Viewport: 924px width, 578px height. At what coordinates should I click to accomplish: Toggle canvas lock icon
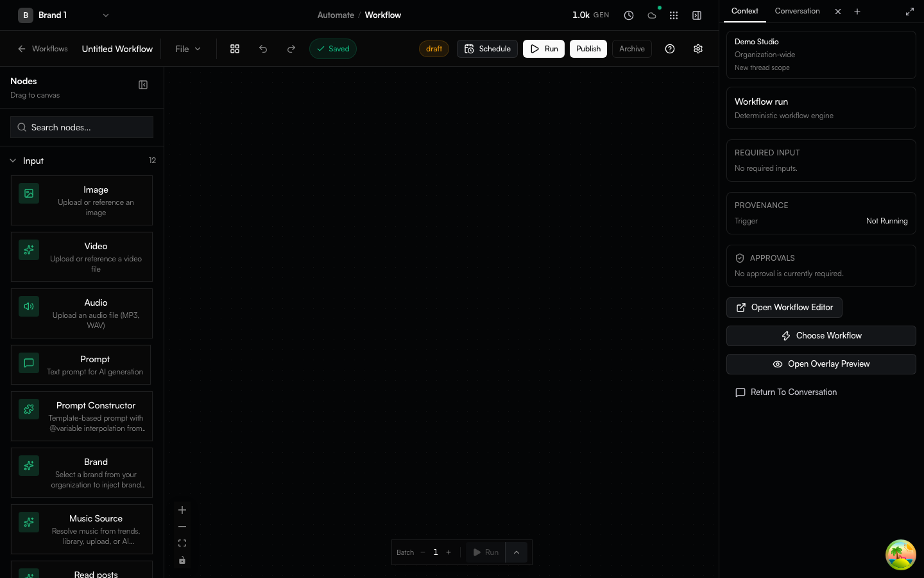182,560
